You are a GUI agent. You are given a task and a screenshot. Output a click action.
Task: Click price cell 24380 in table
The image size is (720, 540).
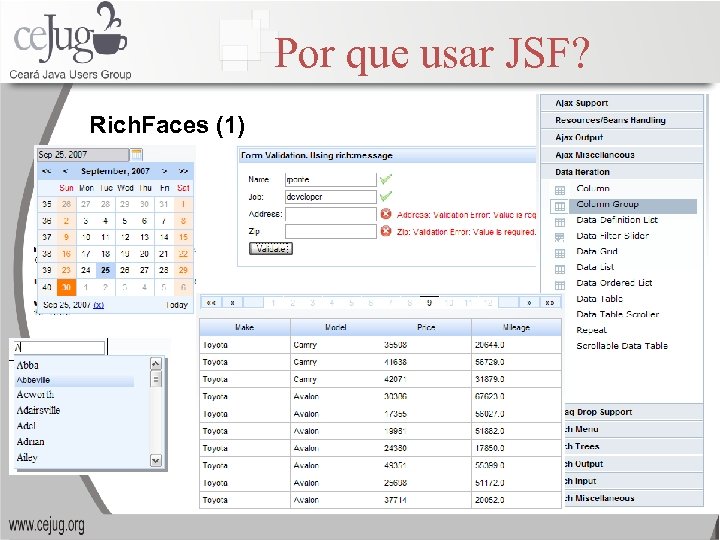tap(395, 448)
